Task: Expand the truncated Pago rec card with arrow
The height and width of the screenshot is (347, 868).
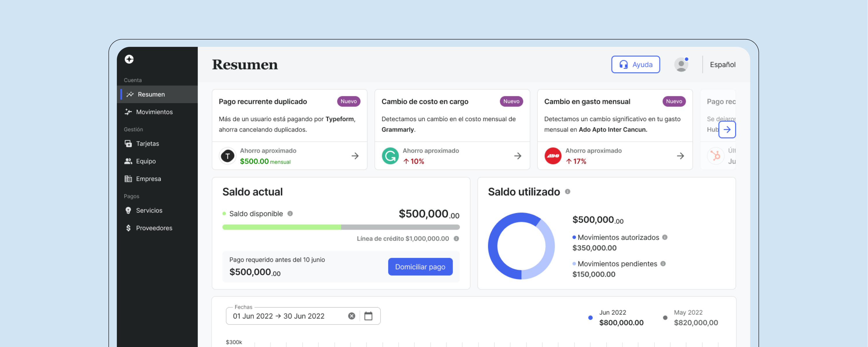Action: (727, 129)
